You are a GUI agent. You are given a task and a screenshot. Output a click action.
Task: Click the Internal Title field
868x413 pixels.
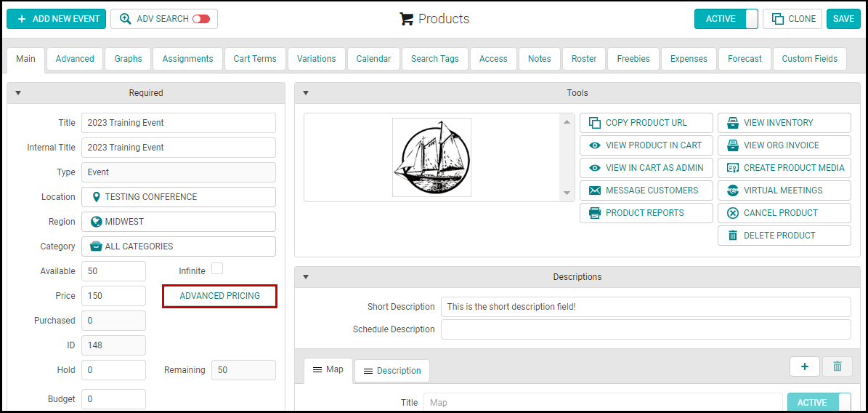pyautogui.click(x=178, y=148)
